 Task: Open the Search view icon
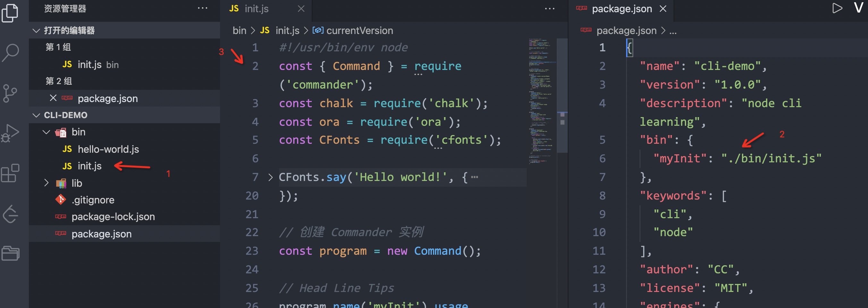tap(10, 53)
